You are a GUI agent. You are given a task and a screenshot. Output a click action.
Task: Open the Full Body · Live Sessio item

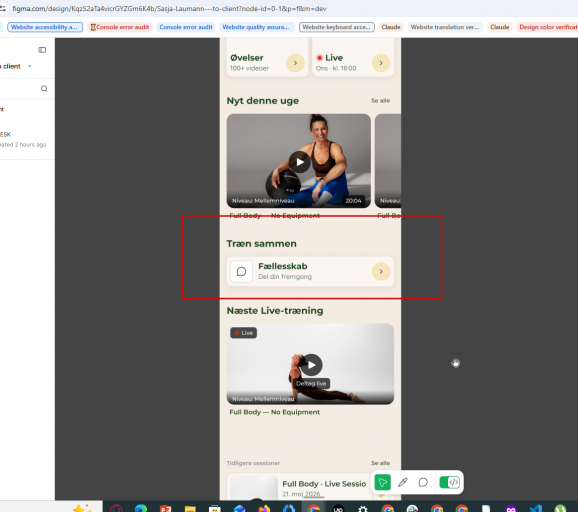[324, 484]
